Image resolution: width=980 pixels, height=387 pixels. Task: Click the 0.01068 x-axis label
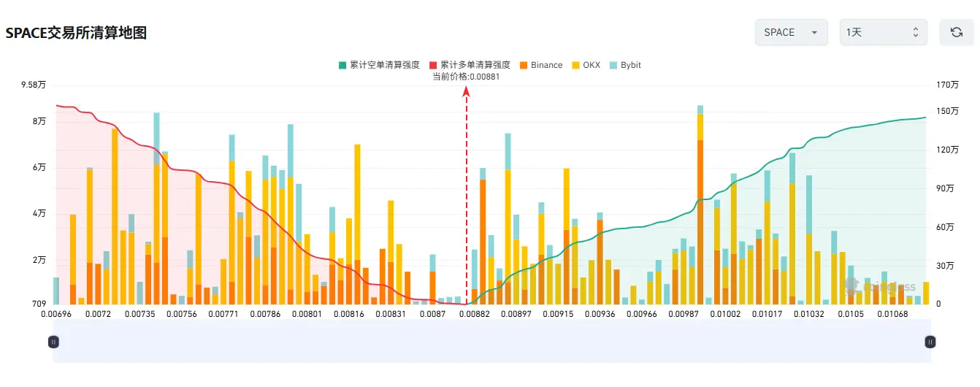[891, 314]
